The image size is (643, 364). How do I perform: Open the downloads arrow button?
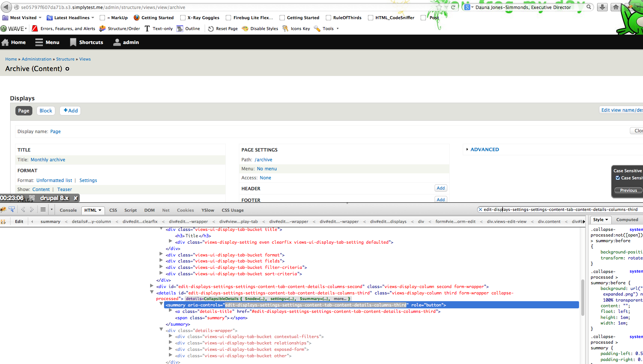tap(602, 7)
